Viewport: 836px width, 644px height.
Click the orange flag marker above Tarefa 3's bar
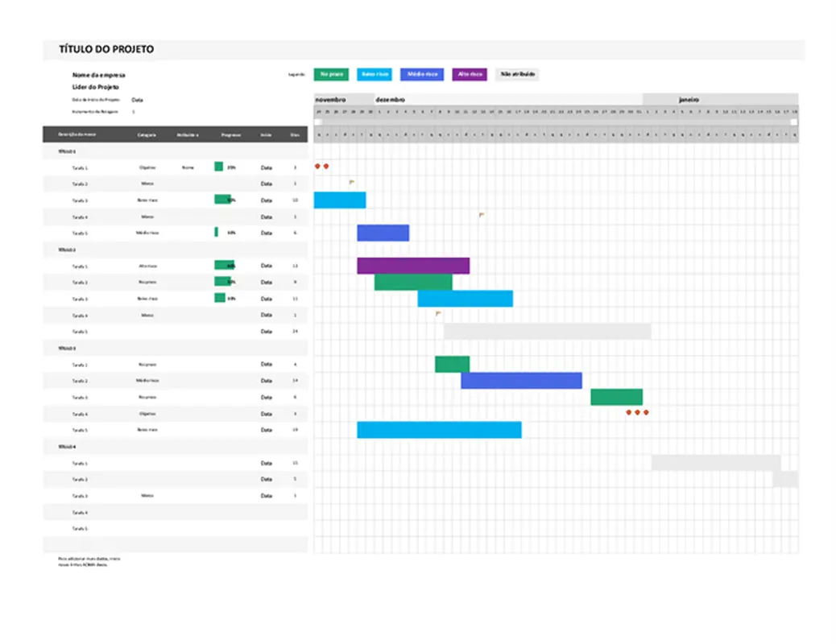point(350,184)
